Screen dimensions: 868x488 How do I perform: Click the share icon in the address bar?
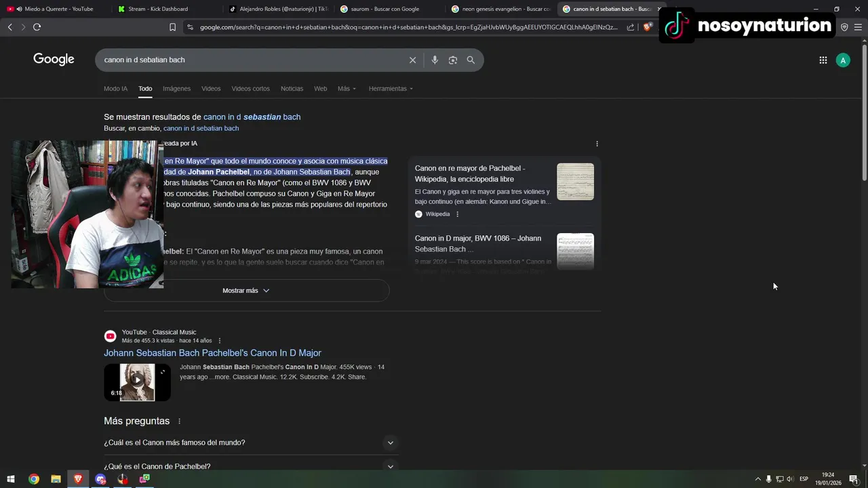[631, 27]
